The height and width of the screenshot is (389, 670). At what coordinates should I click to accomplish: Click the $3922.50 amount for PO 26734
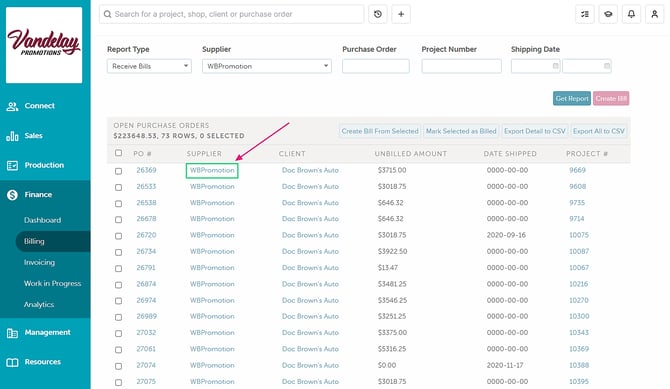[392, 251]
